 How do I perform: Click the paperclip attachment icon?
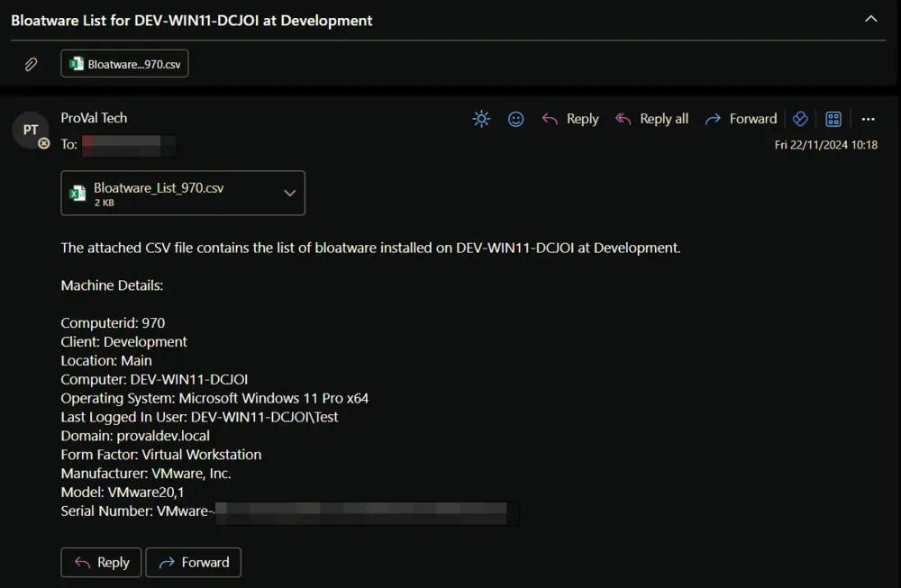(x=31, y=64)
